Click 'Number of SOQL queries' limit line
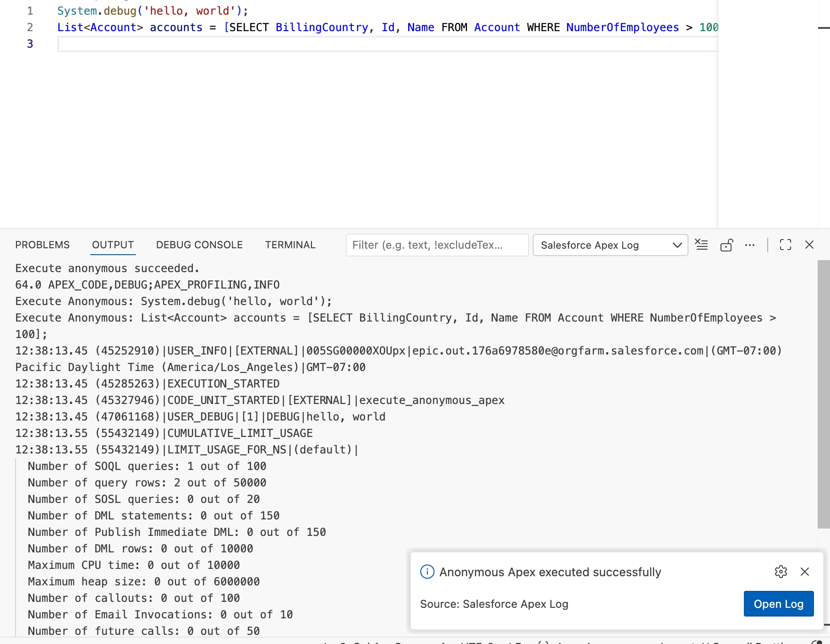The image size is (830, 644). [147, 466]
